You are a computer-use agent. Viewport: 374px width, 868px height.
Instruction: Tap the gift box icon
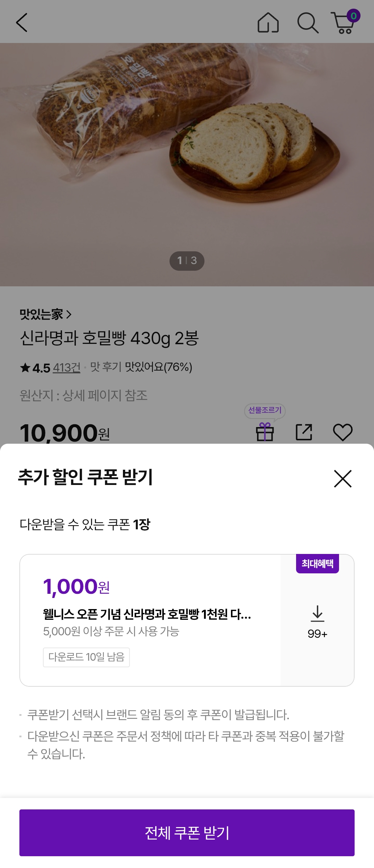pyautogui.click(x=265, y=432)
